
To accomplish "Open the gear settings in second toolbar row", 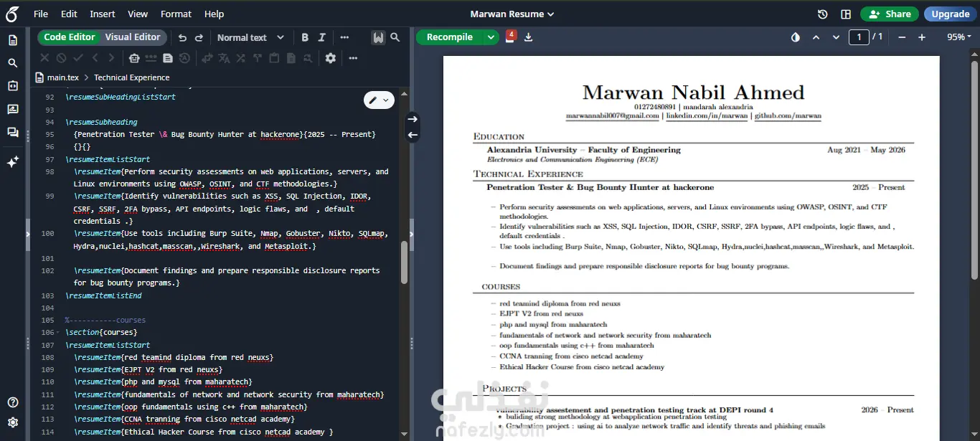I will [x=330, y=58].
